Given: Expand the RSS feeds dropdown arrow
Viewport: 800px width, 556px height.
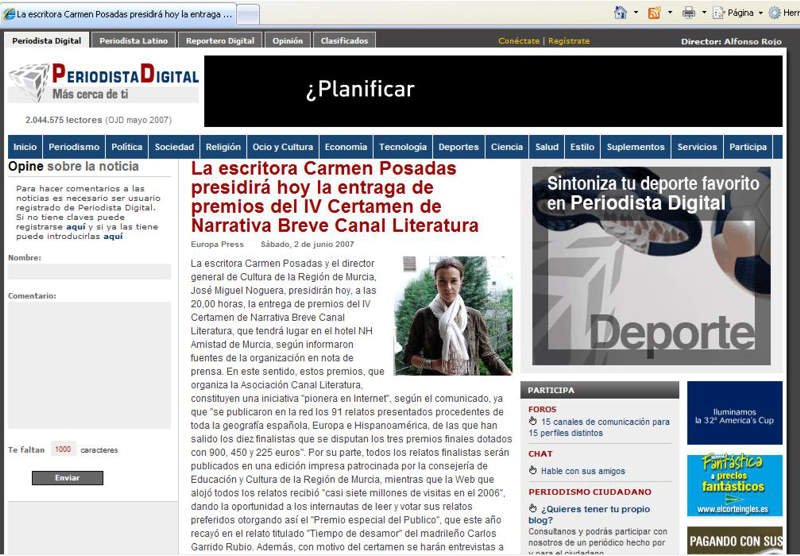Looking at the screenshot, I should pyautogui.click(x=668, y=13).
